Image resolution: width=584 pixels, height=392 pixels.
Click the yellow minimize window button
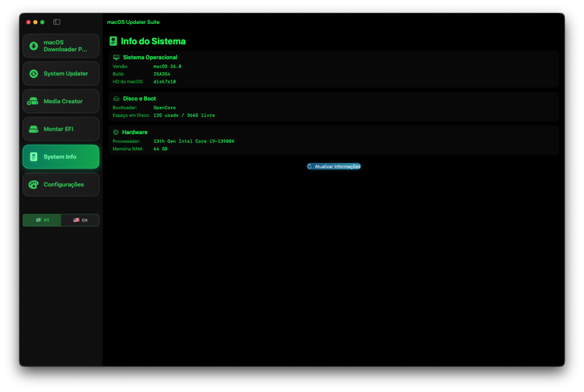point(36,22)
